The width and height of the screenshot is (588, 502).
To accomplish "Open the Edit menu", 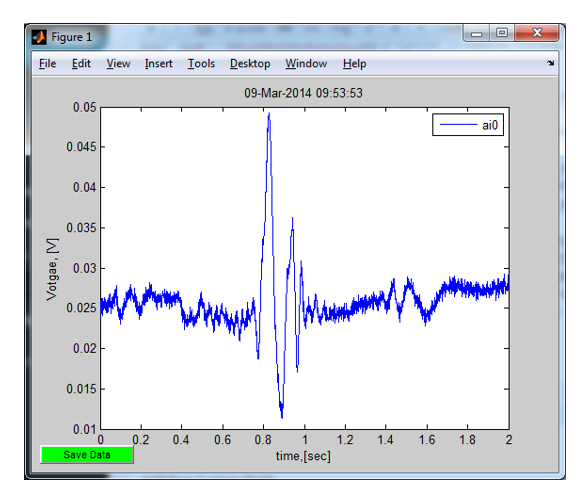I will (81, 64).
